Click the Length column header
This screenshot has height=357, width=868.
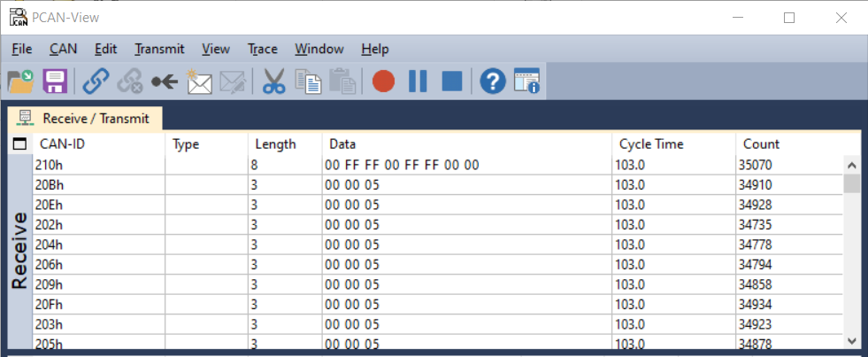pyautogui.click(x=285, y=144)
